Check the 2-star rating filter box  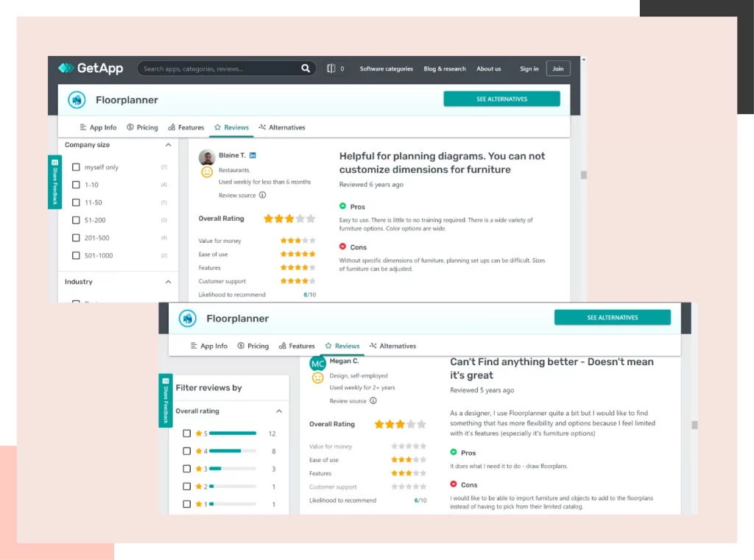(186, 486)
